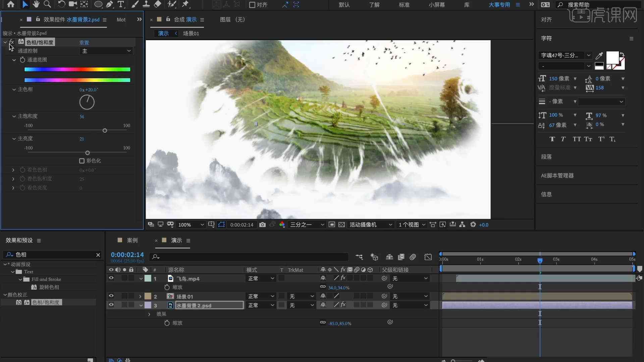The height and width of the screenshot is (362, 644).
Task: Click the white fill color swatch
Action: pos(612,57)
